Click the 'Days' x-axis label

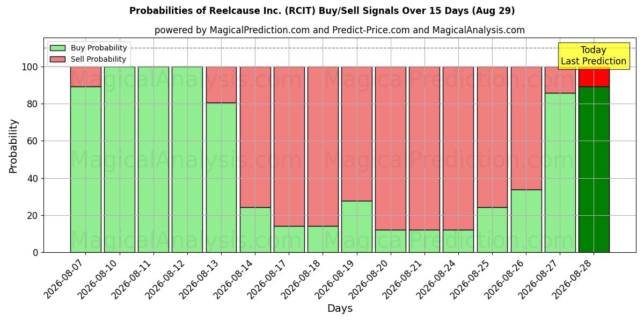tap(340, 308)
